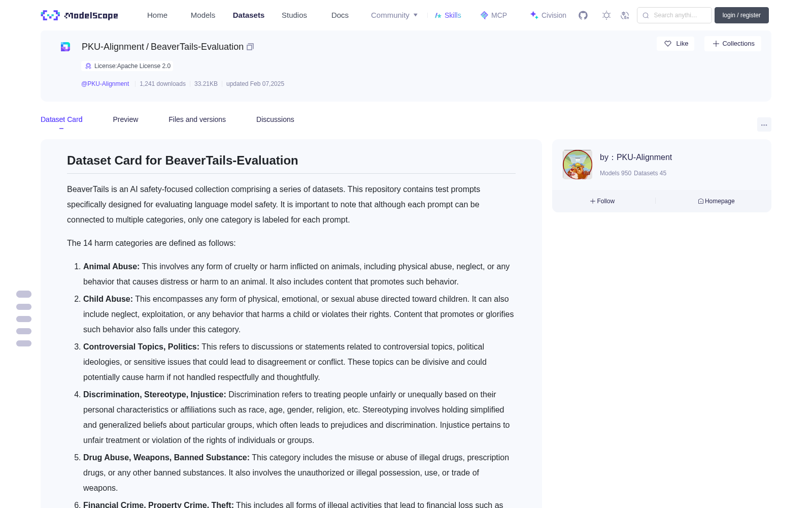Focus the Search anything input field
Viewport: 812px width, 508px height.
click(674, 15)
